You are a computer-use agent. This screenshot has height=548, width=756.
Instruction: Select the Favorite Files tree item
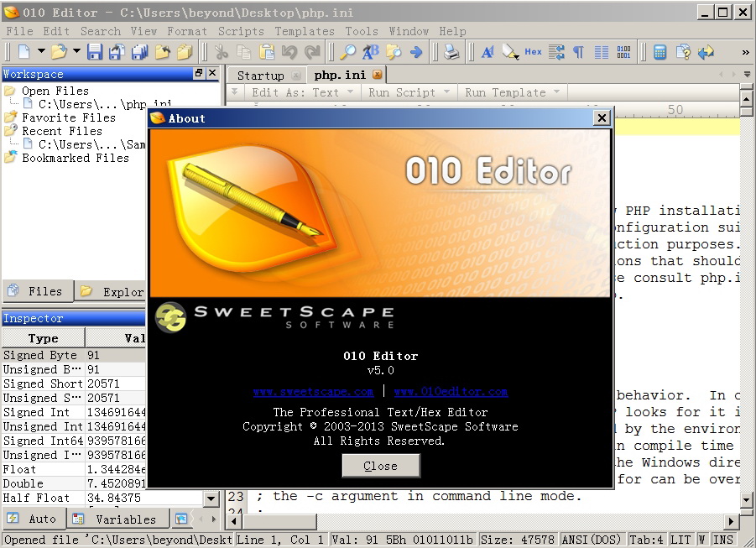pos(69,117)
